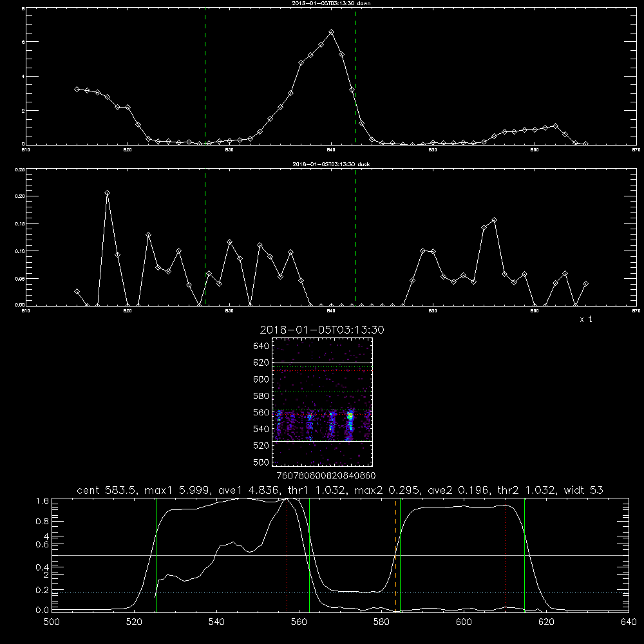
Task: Click the white solid line near 620 in spectrogram
Action: coord(322,363)
